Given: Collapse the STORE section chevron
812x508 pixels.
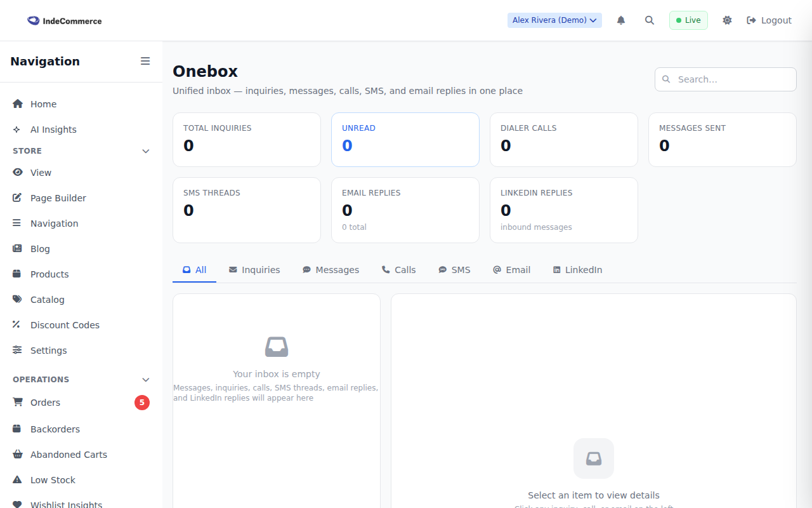Looking at the screenshot, I should pyautogui.click(x=146, y=151).
